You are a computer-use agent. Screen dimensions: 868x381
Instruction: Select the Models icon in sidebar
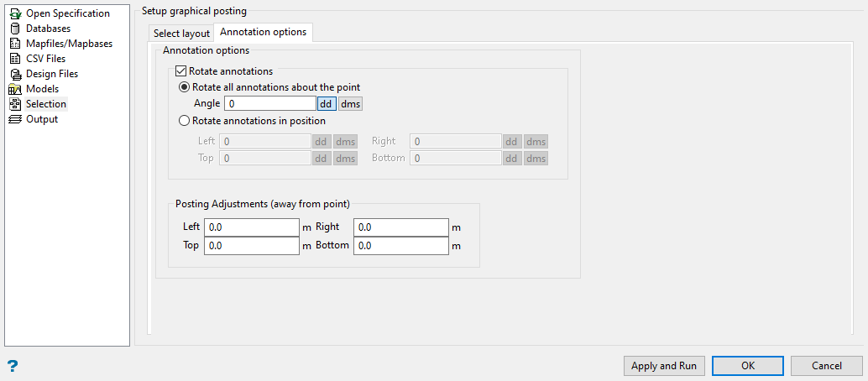pyautogui.click(x=14, y=89)
